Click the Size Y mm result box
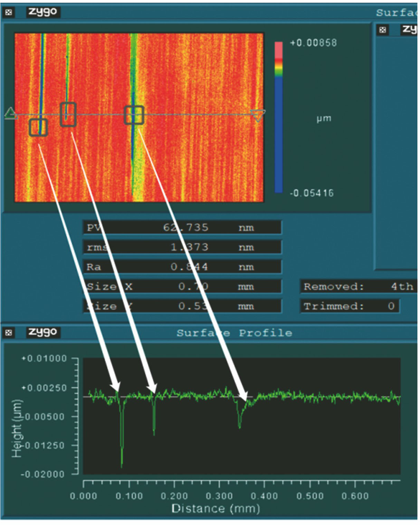This screenshot has height=525, width=420. coord(182,306)
